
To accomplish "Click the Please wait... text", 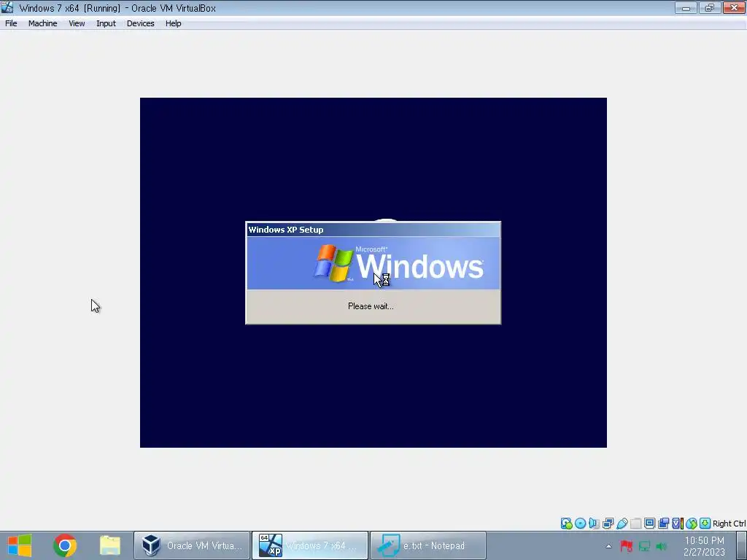I will [x=371, y=306].
